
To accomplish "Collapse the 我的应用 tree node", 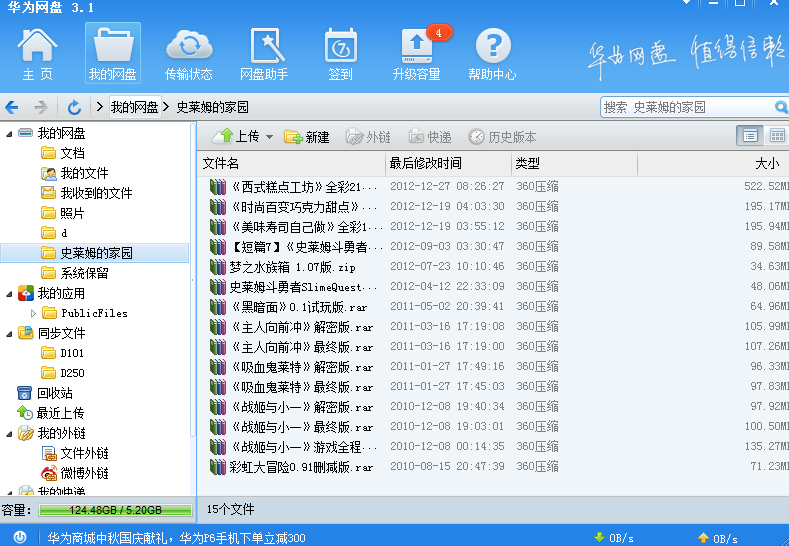I will click(9, 294).
